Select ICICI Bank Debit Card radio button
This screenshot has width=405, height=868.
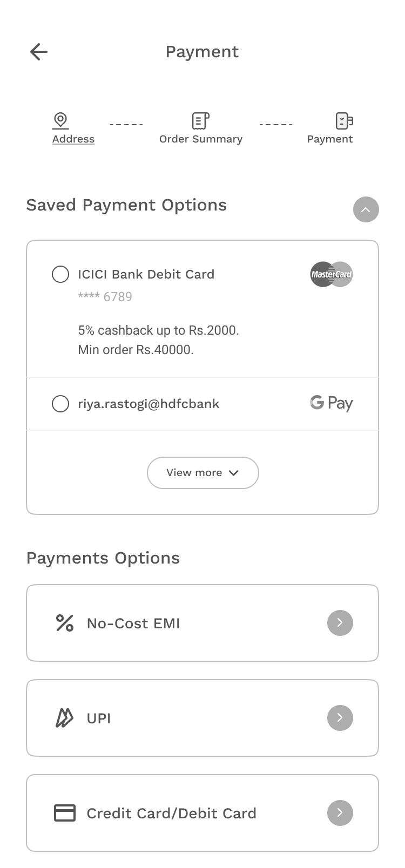coord(60,274)
